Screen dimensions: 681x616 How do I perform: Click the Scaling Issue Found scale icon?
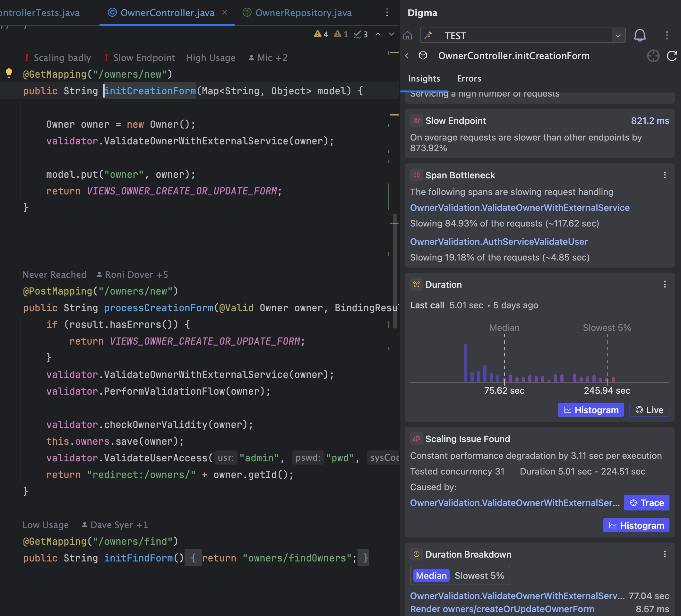click(x=416, y=439)
